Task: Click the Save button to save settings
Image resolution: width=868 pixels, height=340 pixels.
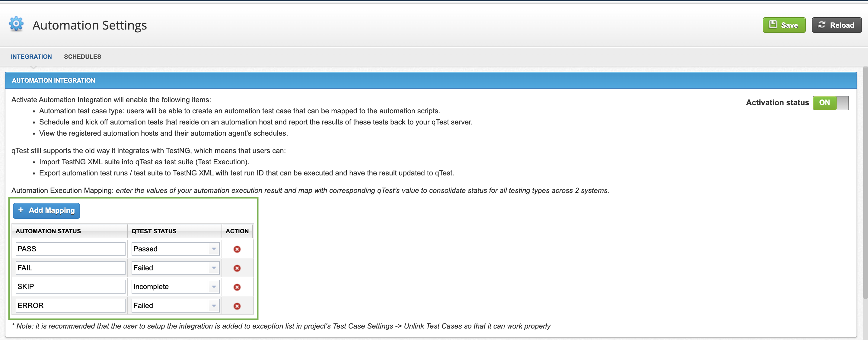Action: click(783, 24)
